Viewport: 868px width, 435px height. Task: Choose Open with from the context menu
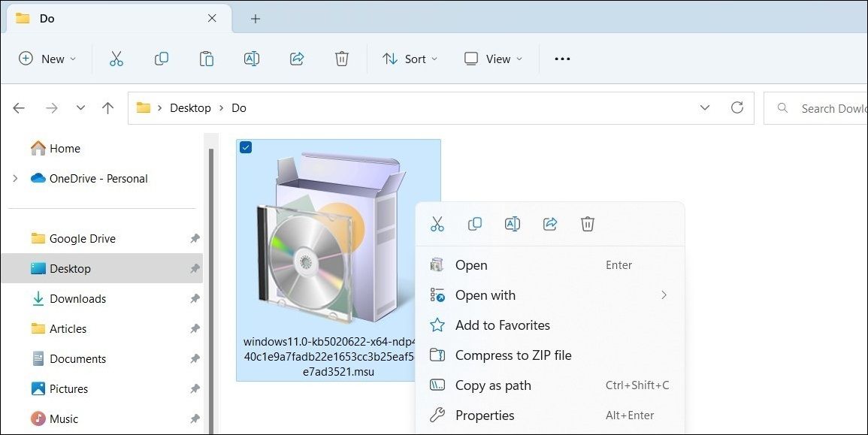(549, 295)
